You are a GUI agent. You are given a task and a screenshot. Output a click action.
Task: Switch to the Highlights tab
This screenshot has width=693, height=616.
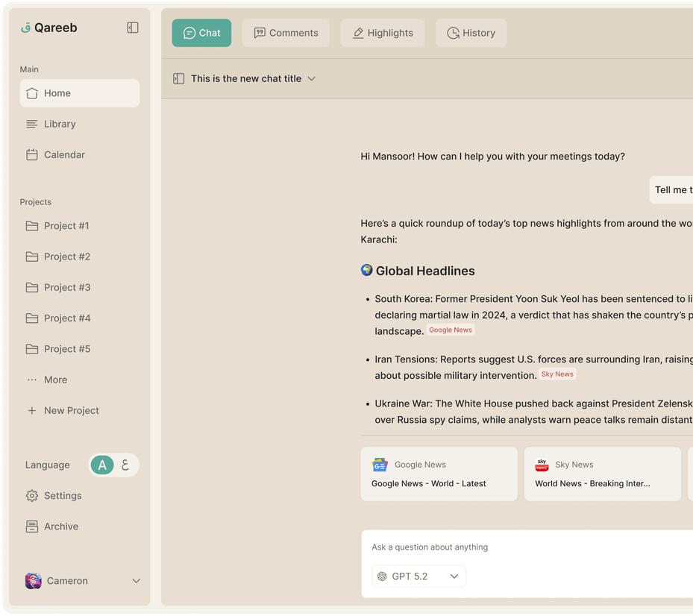pos(383,33)
